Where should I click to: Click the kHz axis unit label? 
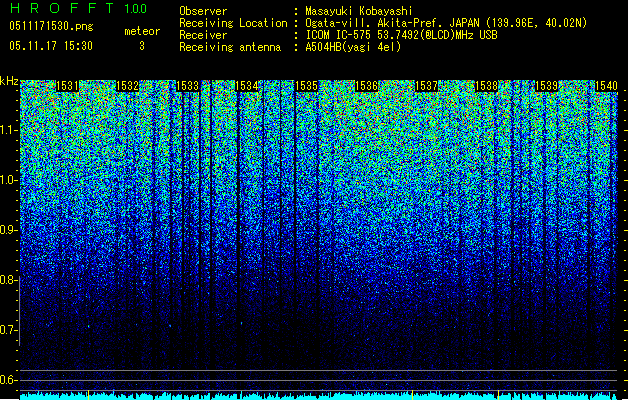(9, 81)
